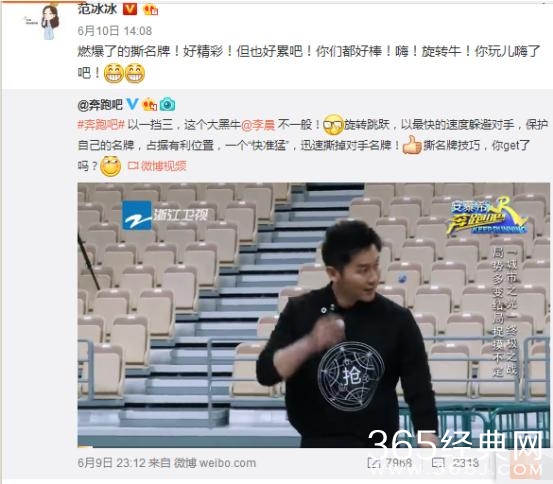
Task: Click the teal camera icon beside @奔跑吧
Action: pyautogui.click(x=168, y=104)
